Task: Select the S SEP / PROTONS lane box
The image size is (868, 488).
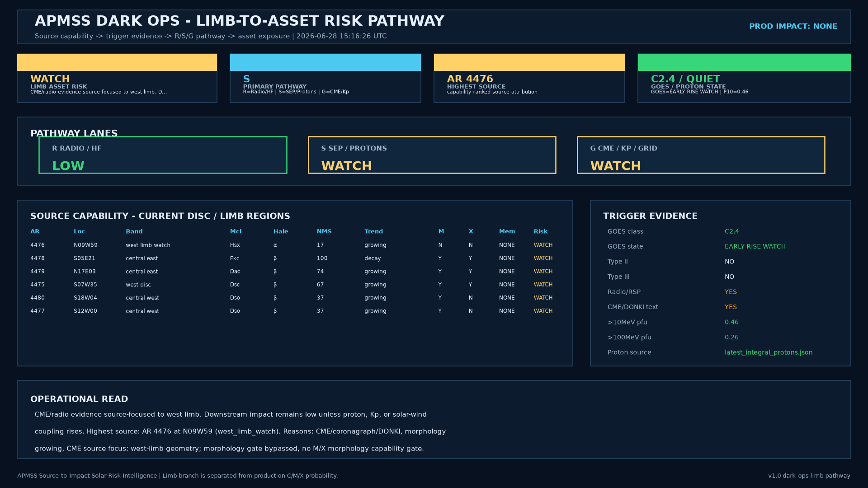Action: (432, 155)
